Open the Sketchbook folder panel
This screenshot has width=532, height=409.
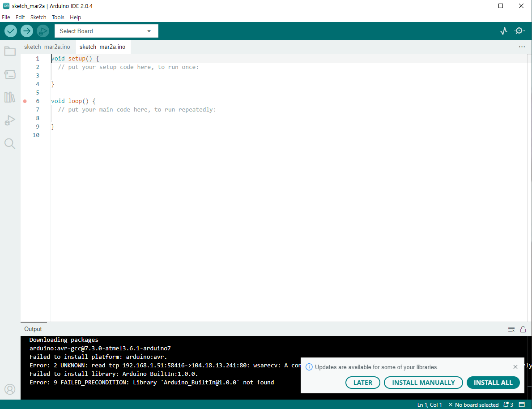pos(10,52)
